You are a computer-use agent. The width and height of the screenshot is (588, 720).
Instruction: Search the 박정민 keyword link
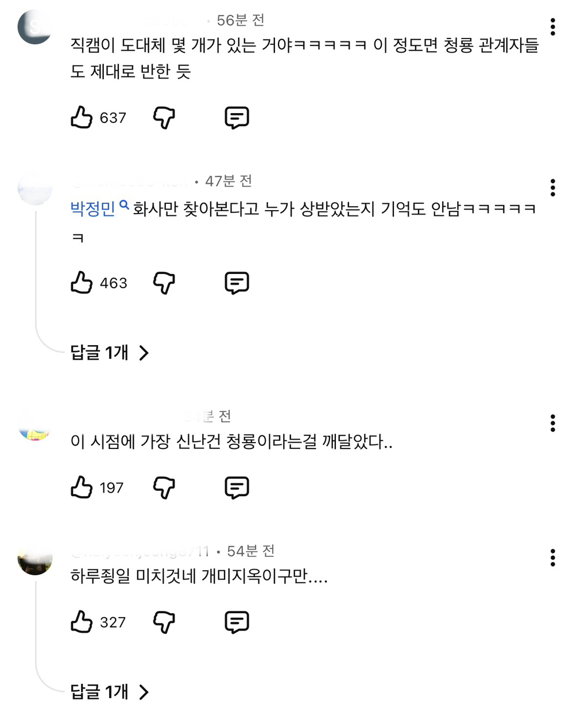pos(99,208)
